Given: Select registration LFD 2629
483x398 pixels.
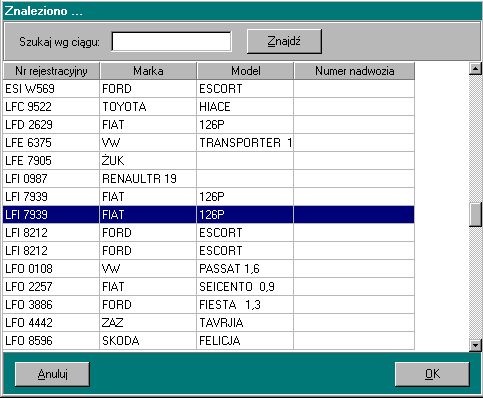Looking at the screenshot, I should click(x=51, y=125).
